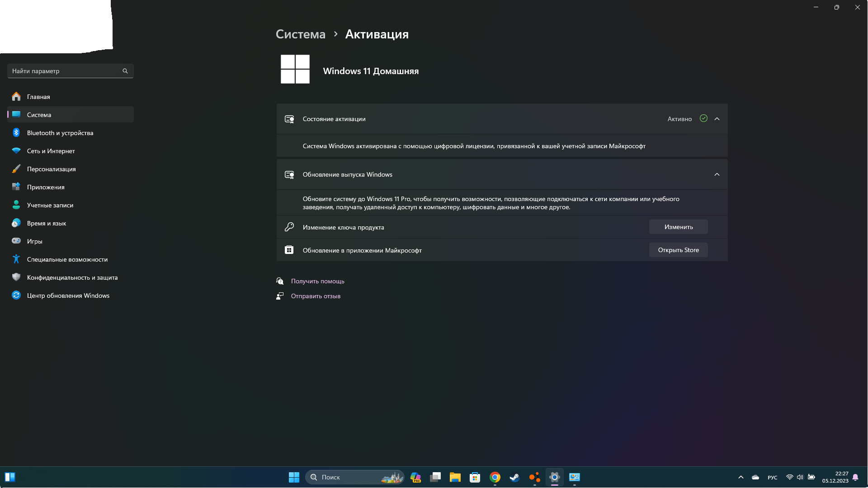Screen dimensions: 868x488
Task: Launch Microsoft Store from the taskbar
Action: 475,477
